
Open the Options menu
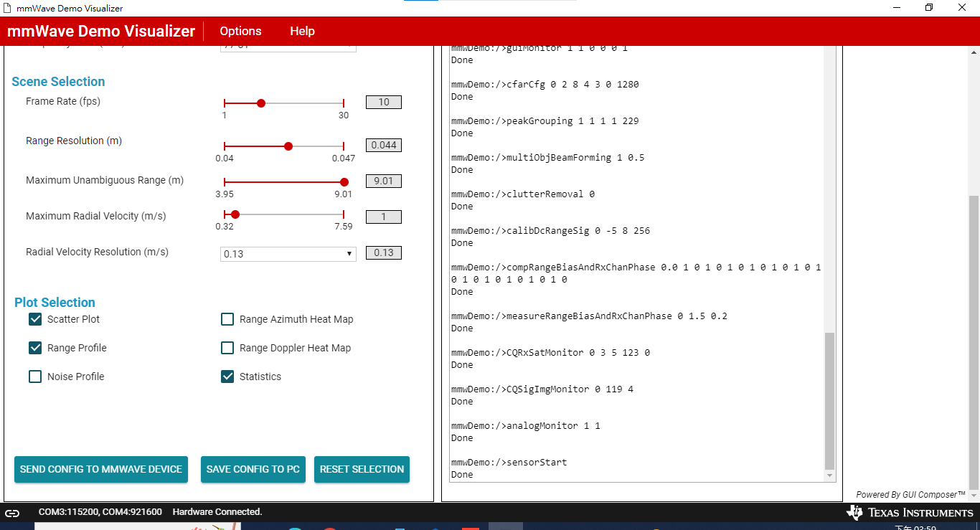tap(240, 31)
